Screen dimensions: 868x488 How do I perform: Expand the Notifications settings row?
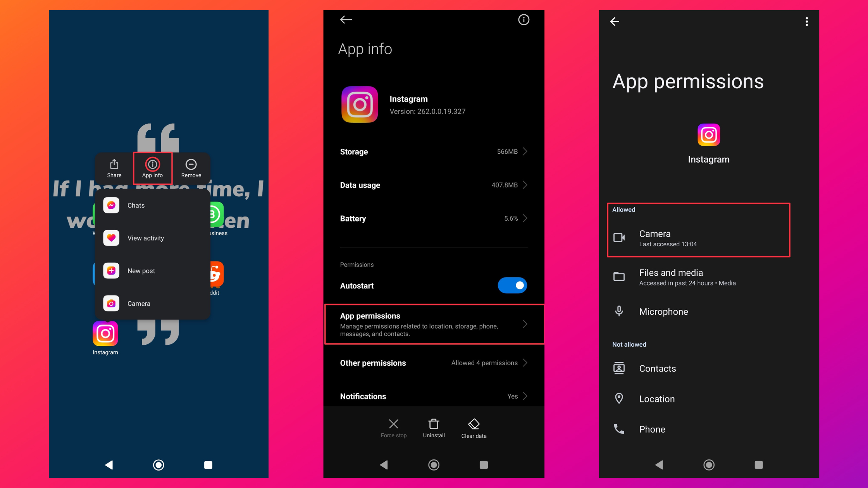[433, 396]
